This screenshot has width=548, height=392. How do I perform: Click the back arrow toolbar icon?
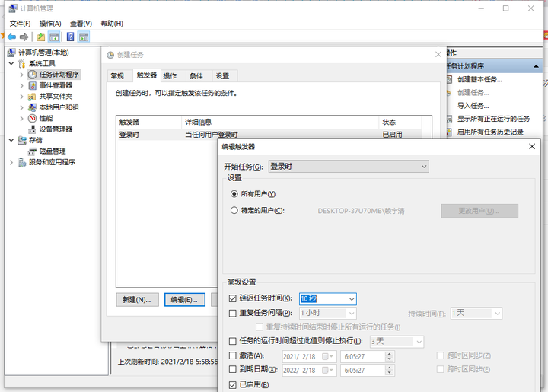click(11, 37)
